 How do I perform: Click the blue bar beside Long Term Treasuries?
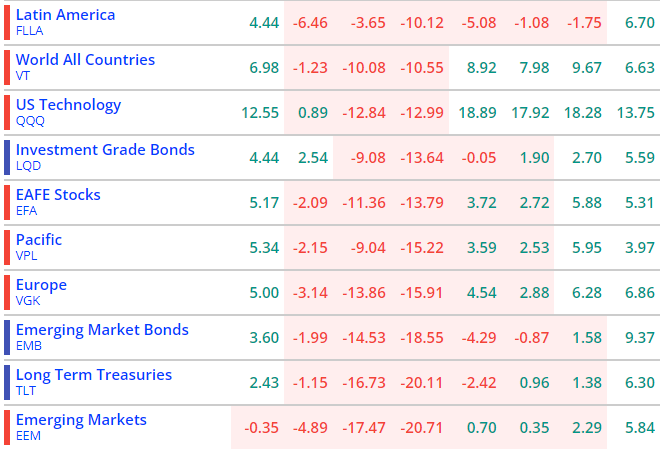pyautogui.click(x=8, y=382)
